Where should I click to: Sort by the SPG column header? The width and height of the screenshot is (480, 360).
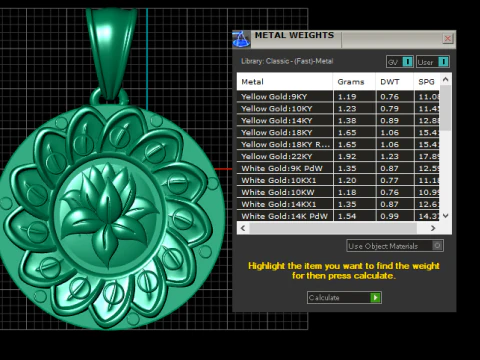[x=427, y=82]
